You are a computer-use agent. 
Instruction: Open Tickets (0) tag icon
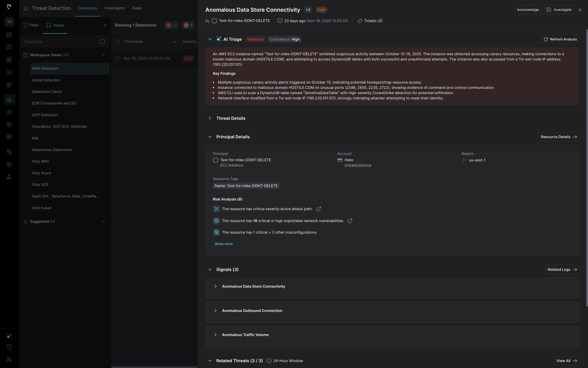pyautogui.click(x=360, y=21)
